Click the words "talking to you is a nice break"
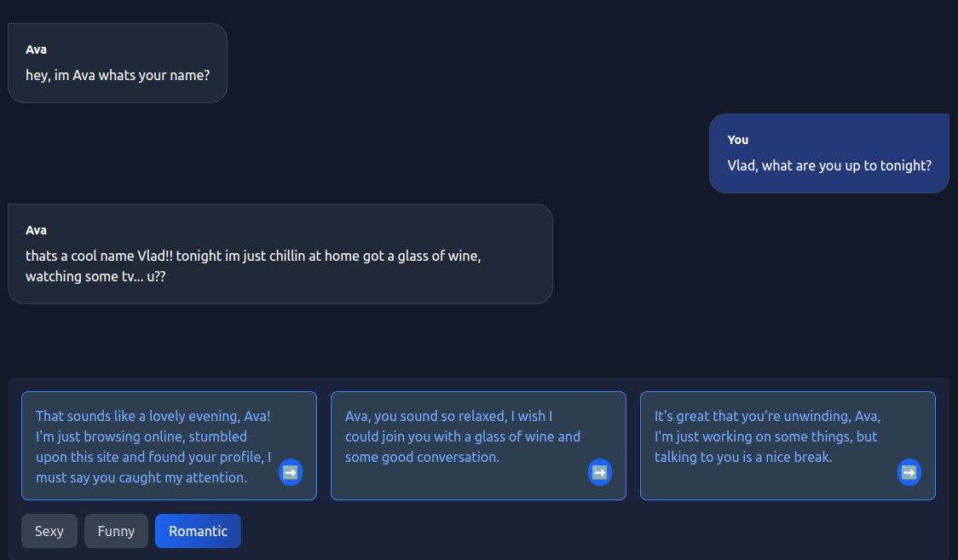The image size is (958, 560). tap(743, 457)
